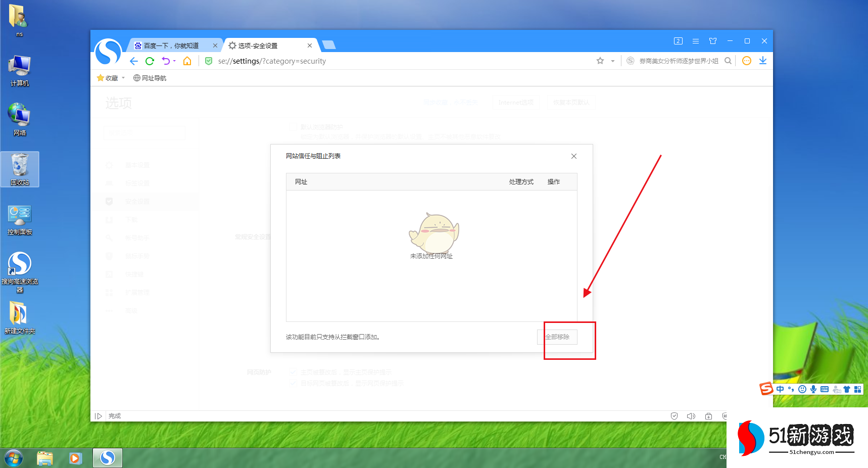Open the undo closed tabs dropdown
Viewport: 868px width, 468px height.
pyautogui.click(x=173, y=61)
